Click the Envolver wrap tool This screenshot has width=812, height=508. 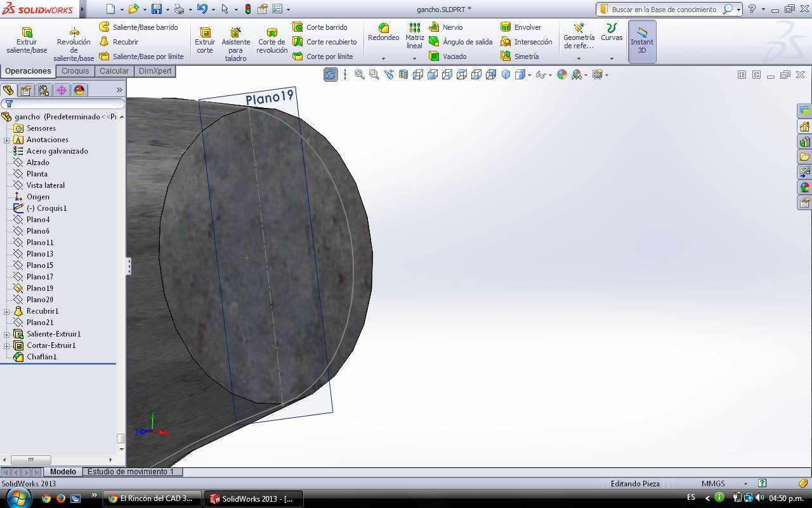pyautogui.click(x=521, y=27)
